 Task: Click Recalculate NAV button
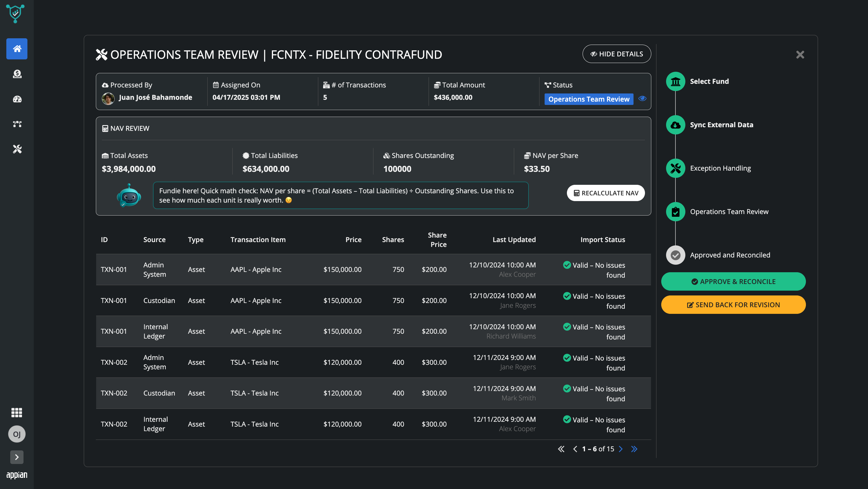pyautogui.click(x=605, y=193)
